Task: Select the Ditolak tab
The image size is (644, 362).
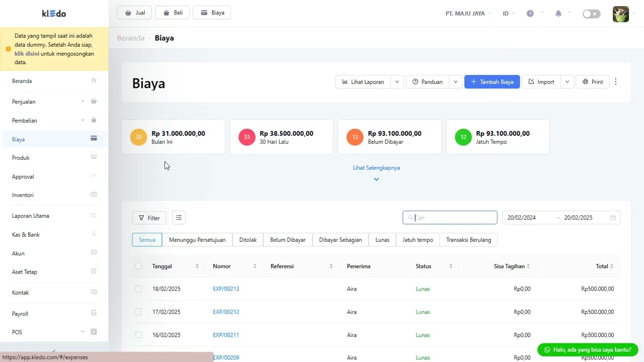Action: coord(248,240)
